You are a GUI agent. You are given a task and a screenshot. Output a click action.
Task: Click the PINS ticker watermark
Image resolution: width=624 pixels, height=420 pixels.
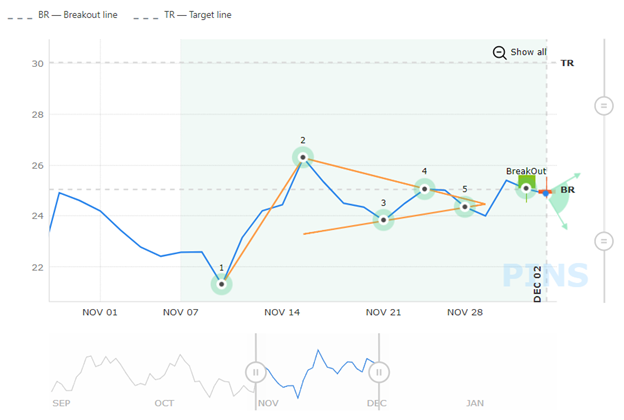[x=545, y=275]
